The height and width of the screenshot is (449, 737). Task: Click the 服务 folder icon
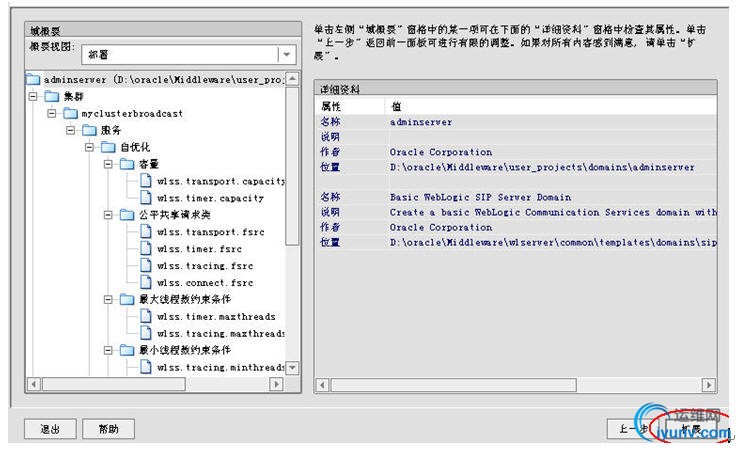[x=89, y=130]
